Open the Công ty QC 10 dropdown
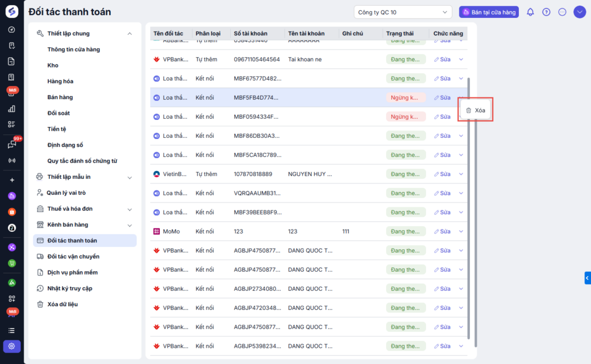This screenshot has width=591, height=364. tap(403, 12)
